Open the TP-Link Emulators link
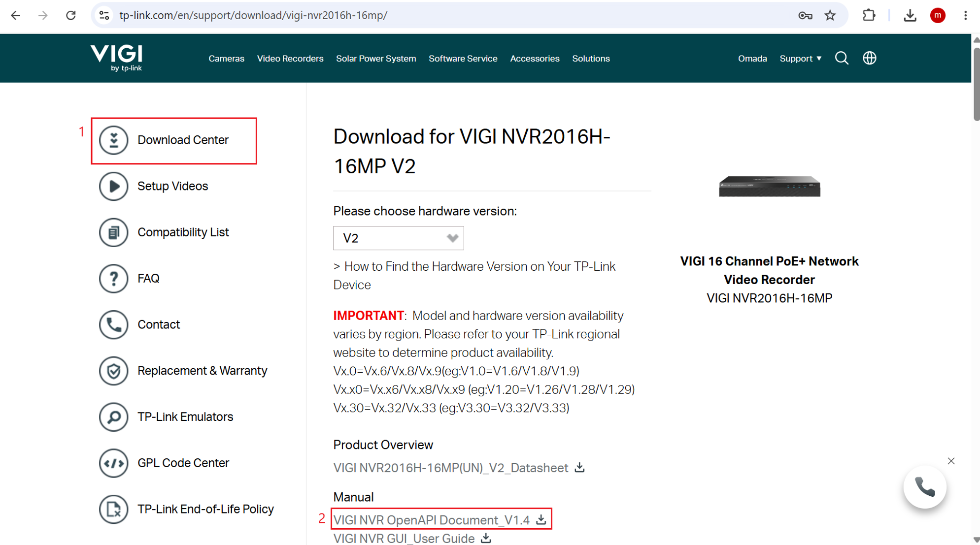This screenshot has height=545, width=980. pos(185,417)
